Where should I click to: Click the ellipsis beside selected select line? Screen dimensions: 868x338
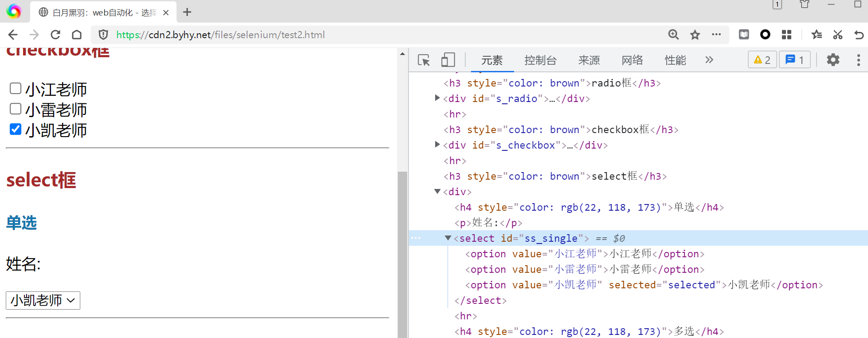pyautogui.click(x=416, y=238)
